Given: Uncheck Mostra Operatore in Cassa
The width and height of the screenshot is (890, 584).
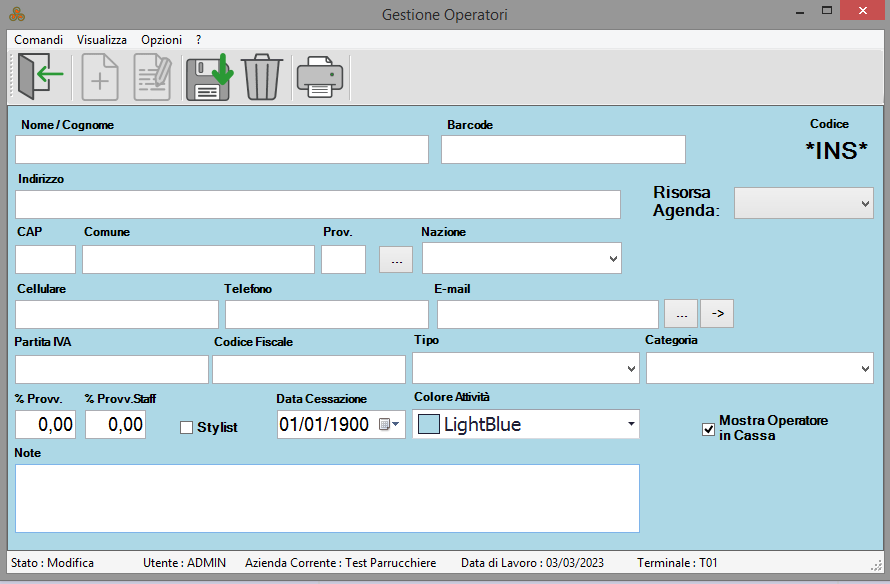Looking at the screenshot, I should (709, 429).
